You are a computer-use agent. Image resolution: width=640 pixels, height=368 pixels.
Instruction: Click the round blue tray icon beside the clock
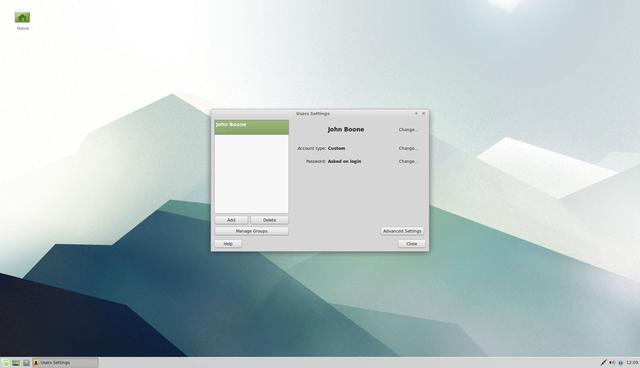click(x=620, y=363)
